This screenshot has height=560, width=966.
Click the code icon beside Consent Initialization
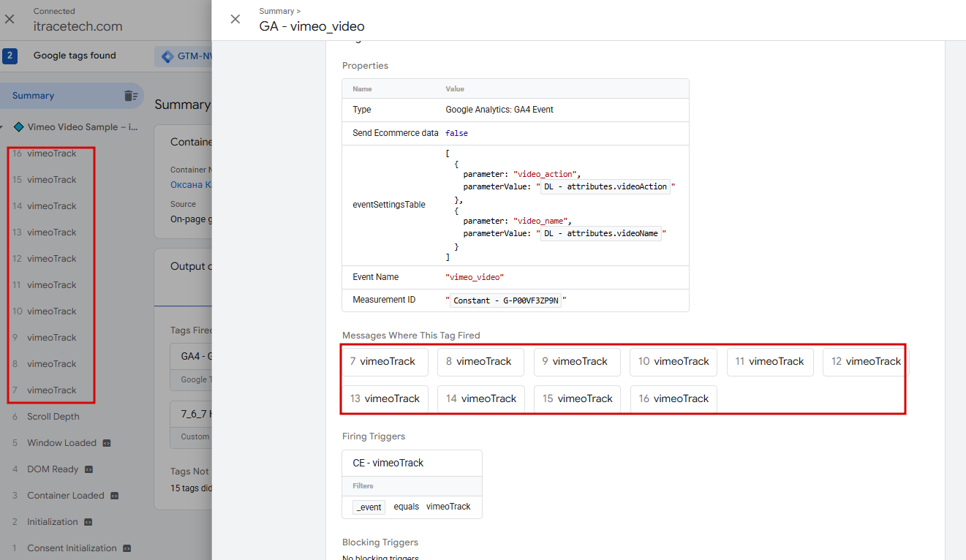(x=127, y=548)
